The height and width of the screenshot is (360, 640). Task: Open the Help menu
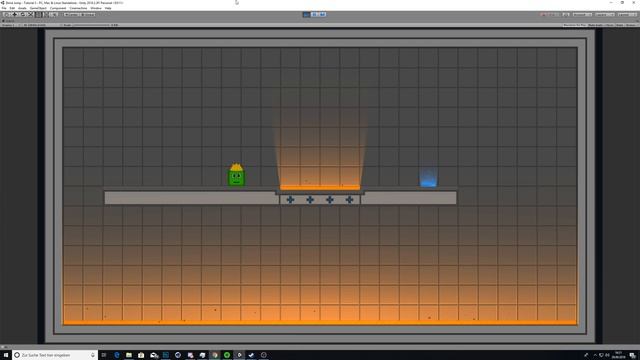pos(108,8)
